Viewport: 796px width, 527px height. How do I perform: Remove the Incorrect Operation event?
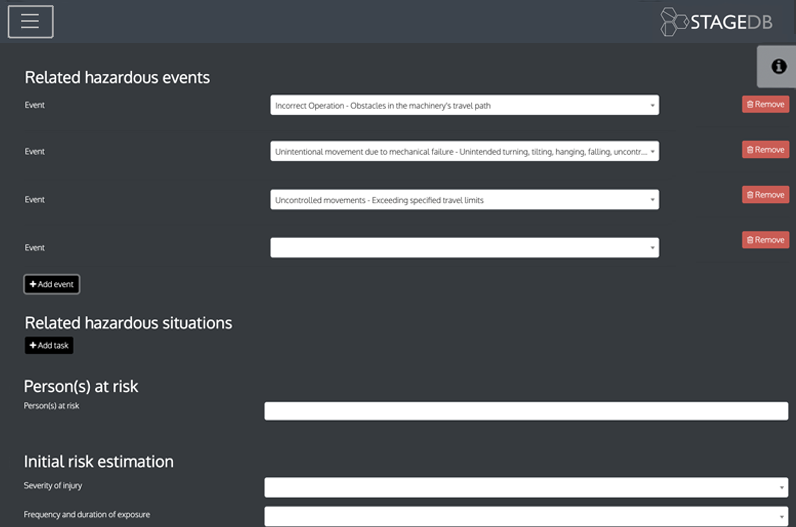point(765,104)
